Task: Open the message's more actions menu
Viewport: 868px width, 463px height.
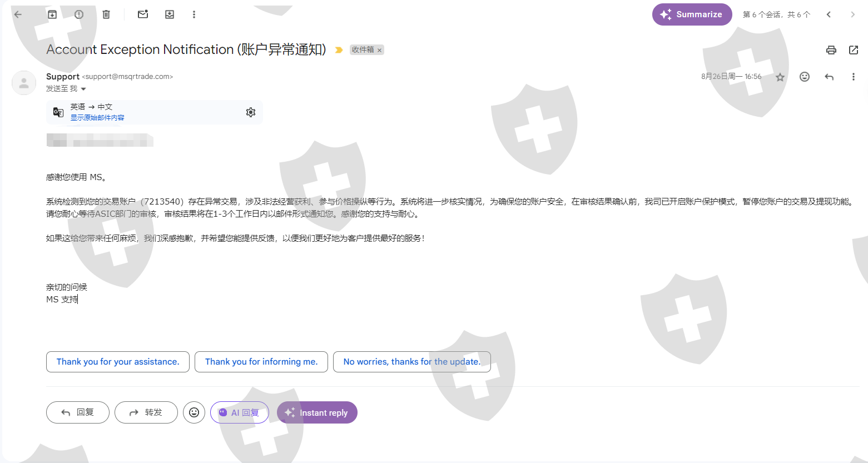Action: [x=854, y=77]
